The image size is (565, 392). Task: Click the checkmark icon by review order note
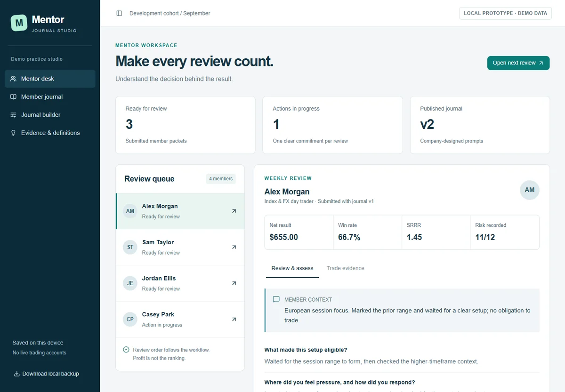126,350
